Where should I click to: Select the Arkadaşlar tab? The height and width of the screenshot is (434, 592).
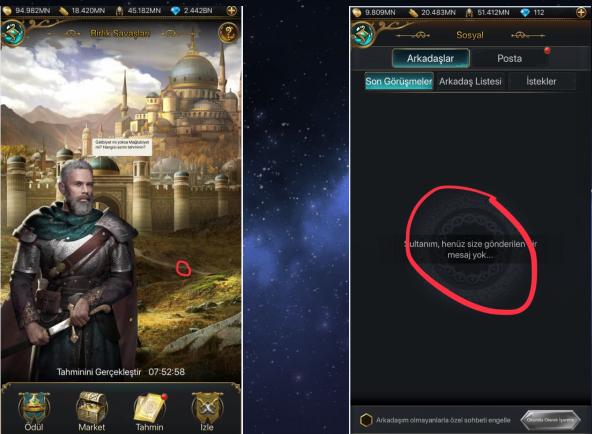pos(430,58)
